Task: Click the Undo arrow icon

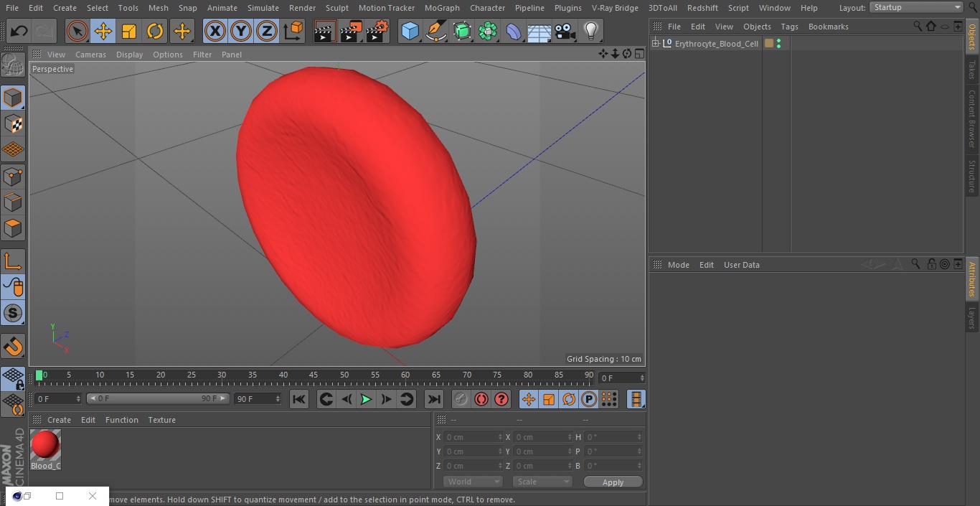Action: pyautogui.click(x=19, y=32)
